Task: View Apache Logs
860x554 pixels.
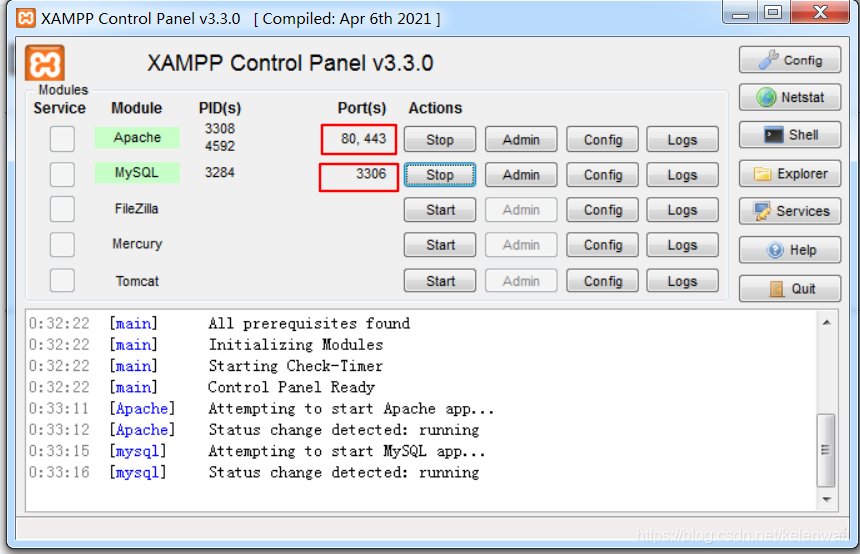Action: click(x=682, y=139)
